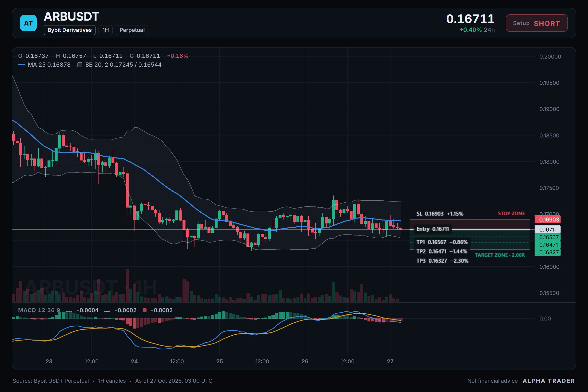This screenshot has width=588, height=392.
Task: Select the Bybit Derivatives exchange tag
Action: click(x=70, y=30)
